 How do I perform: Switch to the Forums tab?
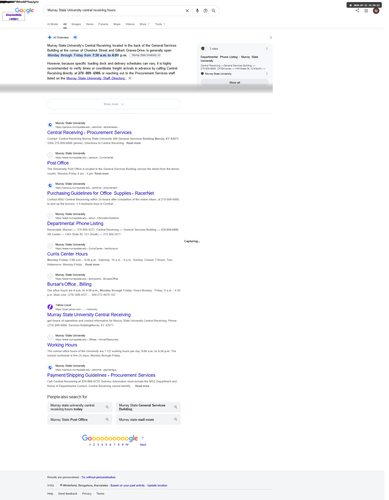point(103,24)
